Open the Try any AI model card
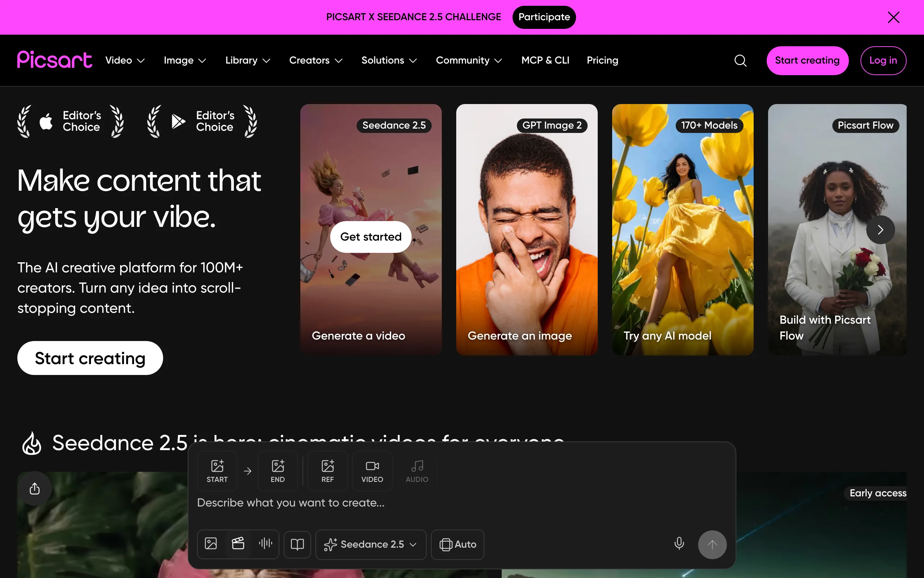Screen dimensions: 924x578 [683, 230]
